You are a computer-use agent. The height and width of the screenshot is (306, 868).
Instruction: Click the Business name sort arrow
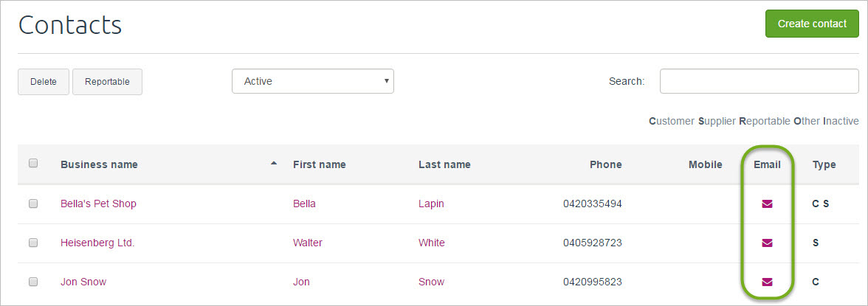tap(274, 163)
